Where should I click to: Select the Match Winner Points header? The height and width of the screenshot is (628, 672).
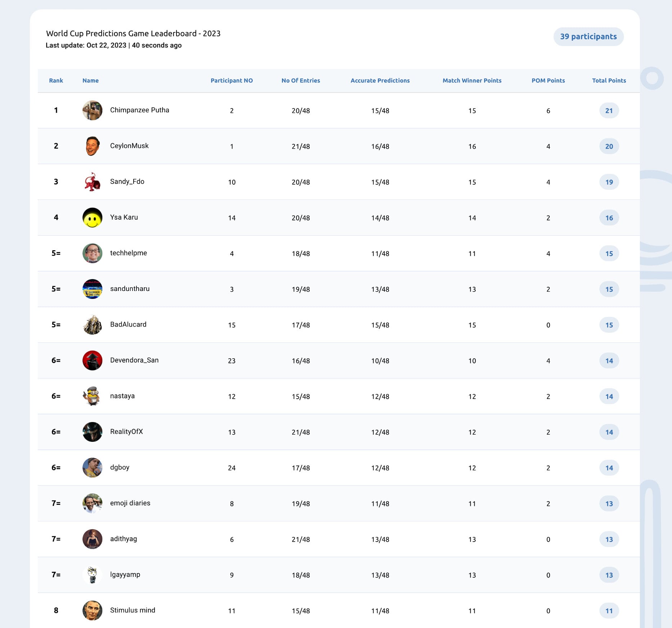(x=472, y=81)
